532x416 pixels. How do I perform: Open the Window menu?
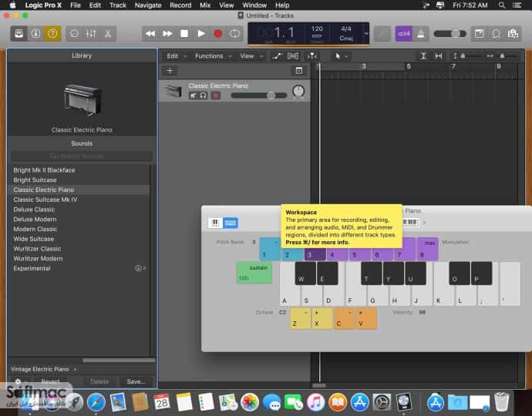[254, 5]
